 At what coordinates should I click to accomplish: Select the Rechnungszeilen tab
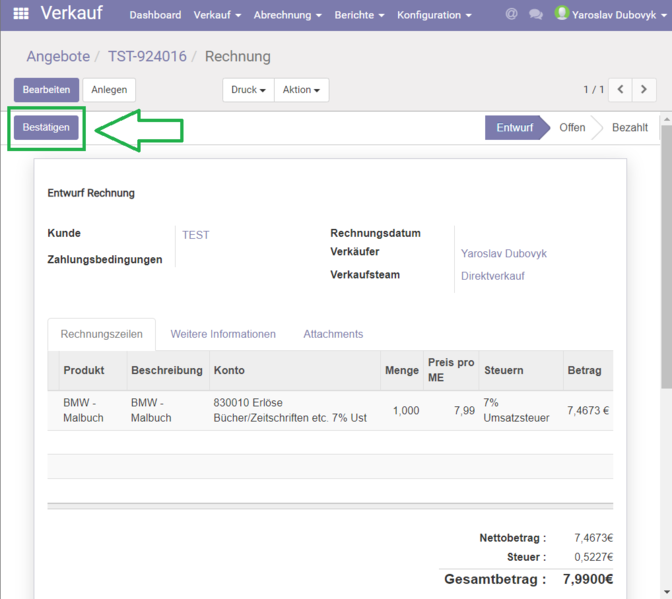tap(102, 334)
